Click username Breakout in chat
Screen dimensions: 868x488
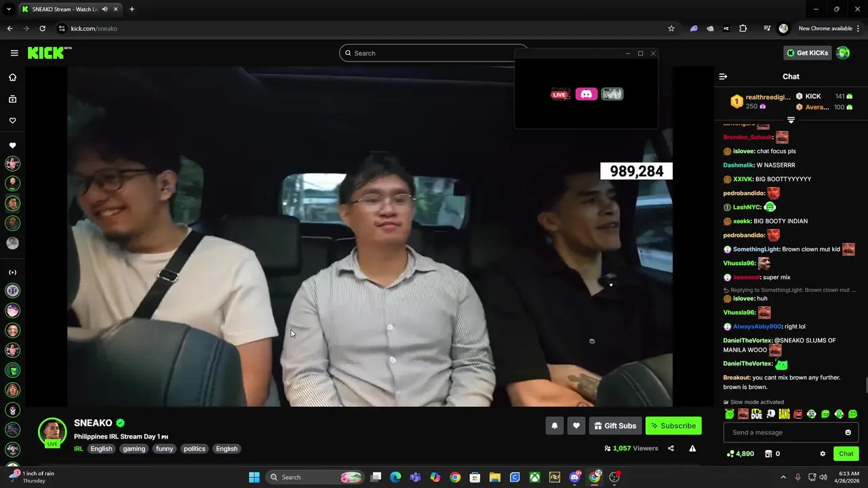click(x=736, y=378)
